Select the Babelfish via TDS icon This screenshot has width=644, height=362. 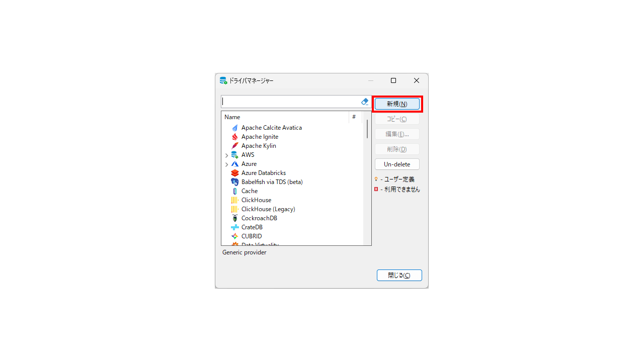(x=235, y=182)
